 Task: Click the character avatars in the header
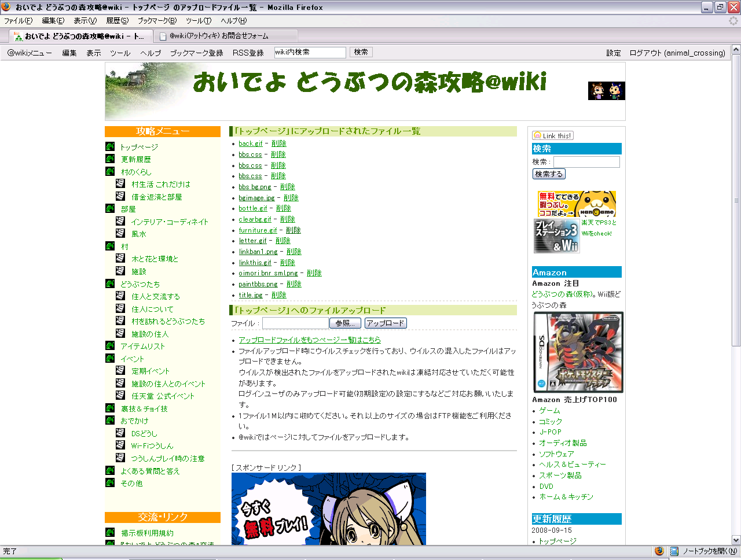tap(606, 91)
